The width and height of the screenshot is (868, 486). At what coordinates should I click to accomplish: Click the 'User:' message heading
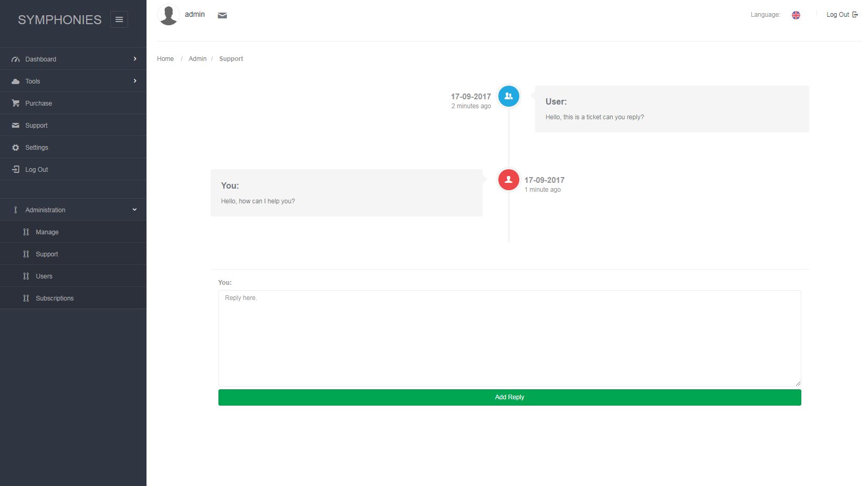pos(556,102)
